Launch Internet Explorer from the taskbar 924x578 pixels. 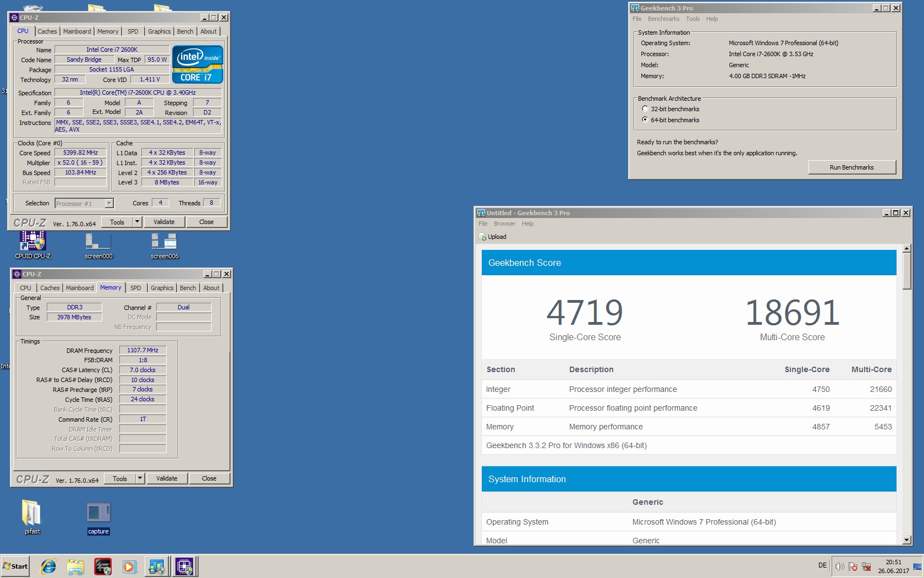[x=48, y=566]
